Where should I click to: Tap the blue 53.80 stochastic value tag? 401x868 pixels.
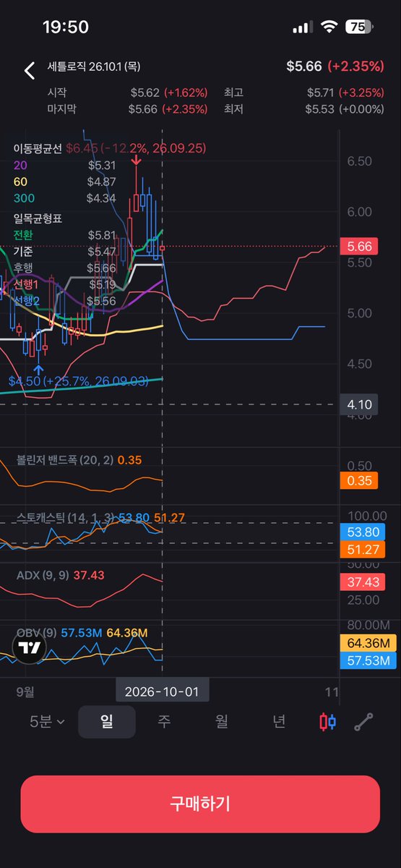[x=363, y=532]
